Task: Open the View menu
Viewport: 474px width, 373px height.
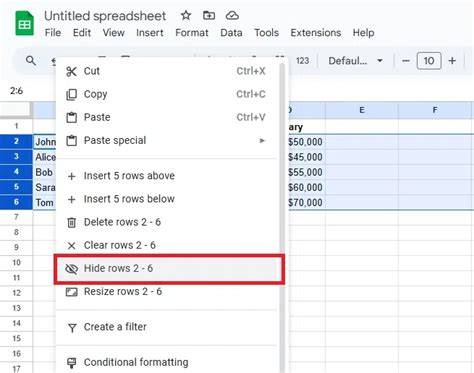Action: click(113, 33)
